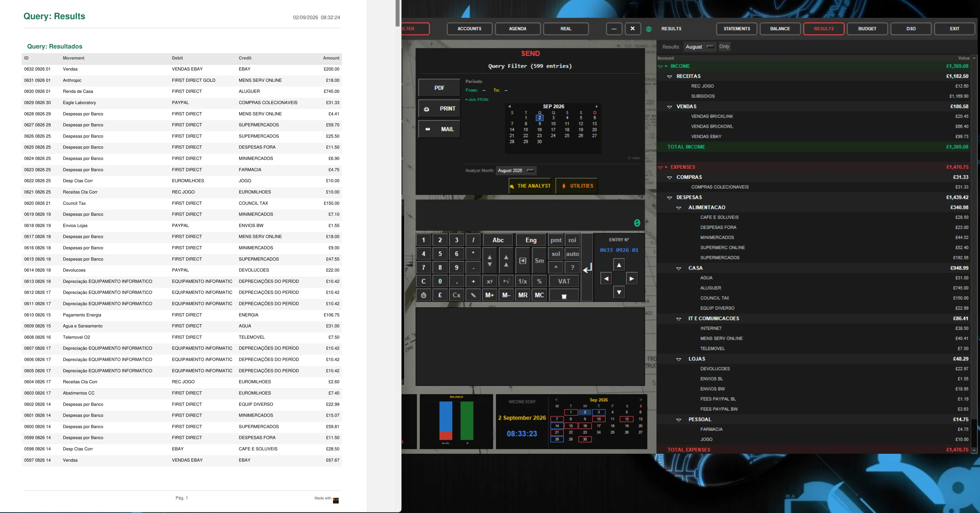Toggle the Eng key on keypad
The width and height of the screenshot is (980, 513).
531,240
